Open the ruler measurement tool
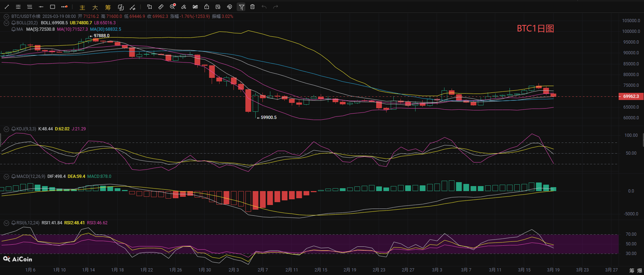 coord(161,7)
